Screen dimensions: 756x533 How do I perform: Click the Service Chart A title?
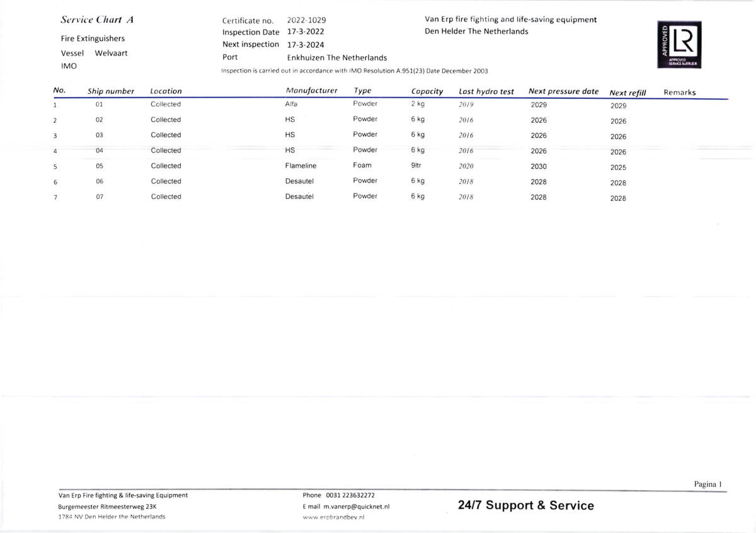[x=96, y=20]
